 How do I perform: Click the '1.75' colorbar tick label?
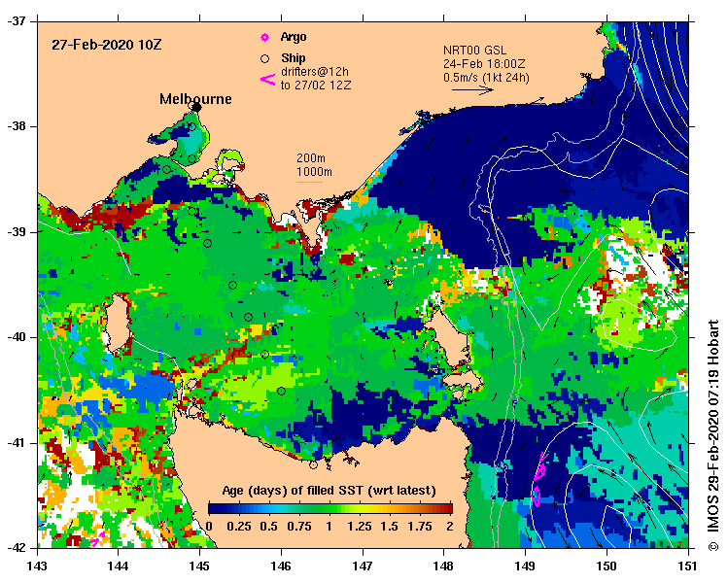coord(420,527)
